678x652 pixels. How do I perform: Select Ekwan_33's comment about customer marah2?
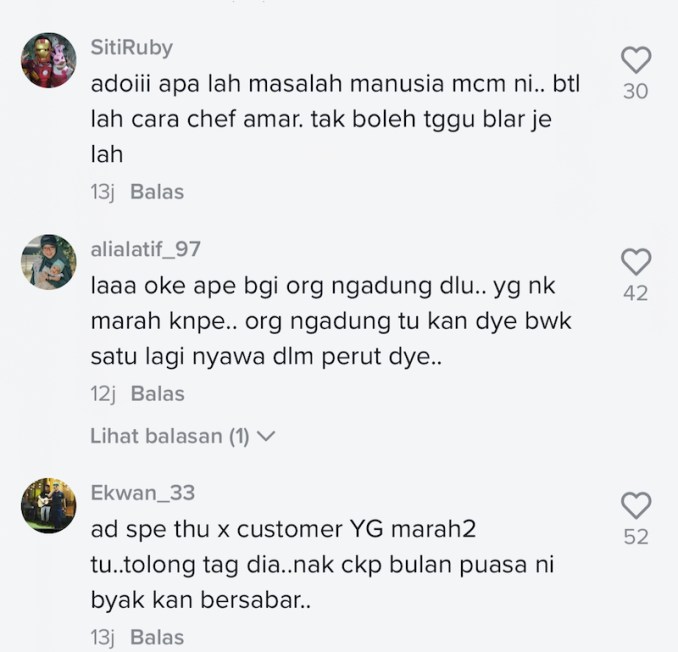[x=322, y=565]
